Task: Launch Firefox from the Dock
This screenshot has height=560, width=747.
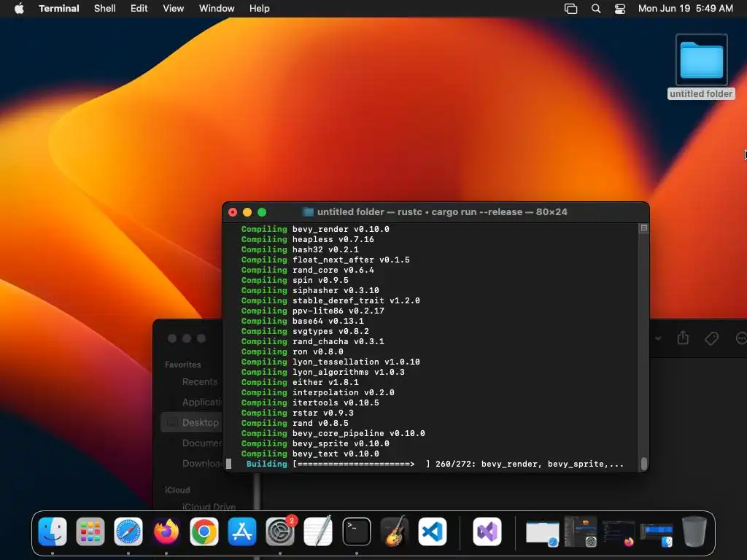Action: 166,532
